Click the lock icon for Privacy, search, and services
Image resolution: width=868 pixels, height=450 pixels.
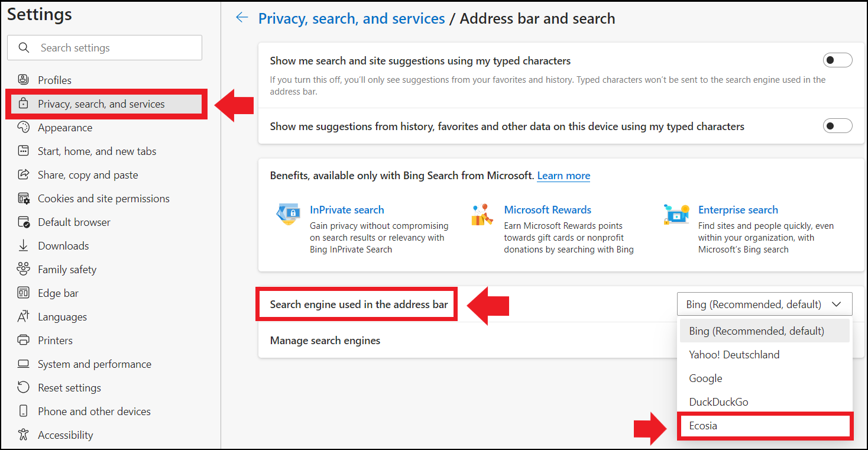[x=23, y=103]
